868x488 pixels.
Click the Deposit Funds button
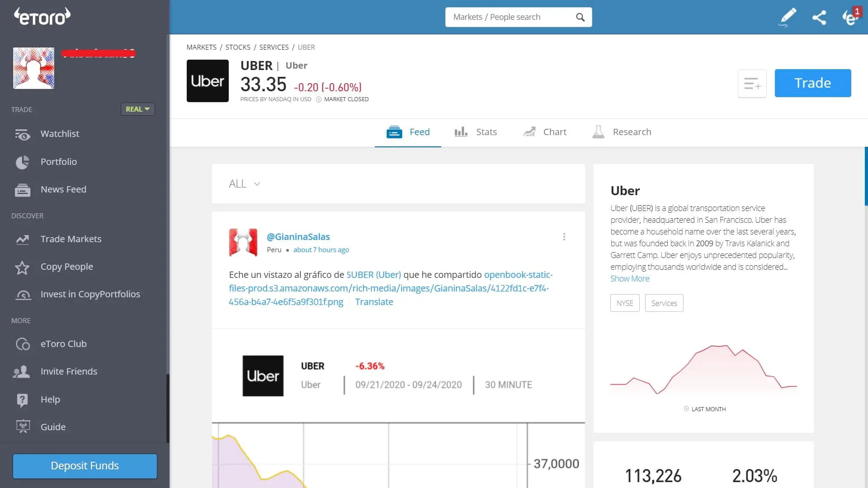click(85, 466)
